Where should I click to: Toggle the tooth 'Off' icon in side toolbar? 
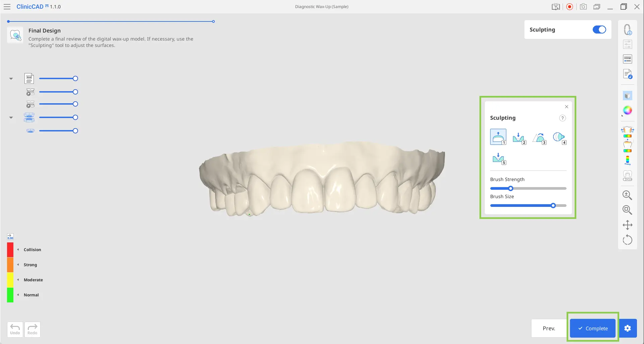(628, 176)
